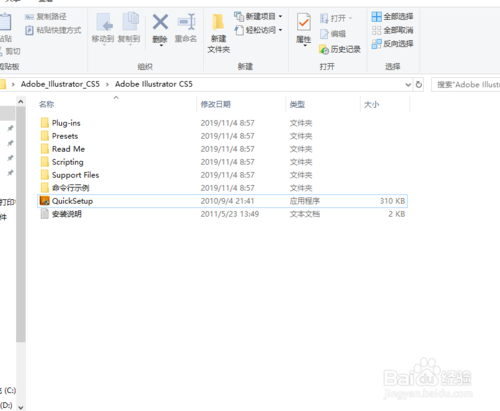Viewport: 500px width, 411px height.
Task: Select the Presets folder
Action: pos(222,136)
